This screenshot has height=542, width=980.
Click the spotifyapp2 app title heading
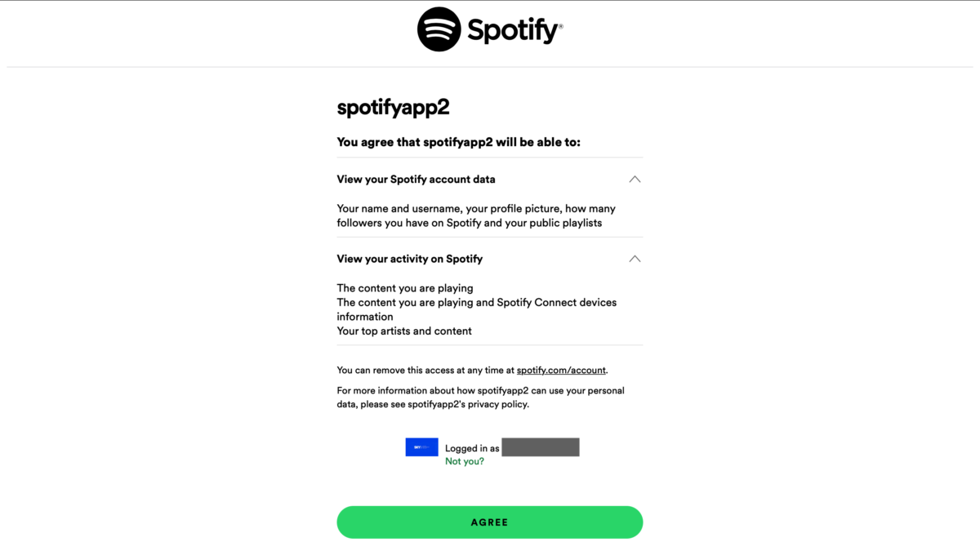[x=393, y=107]
